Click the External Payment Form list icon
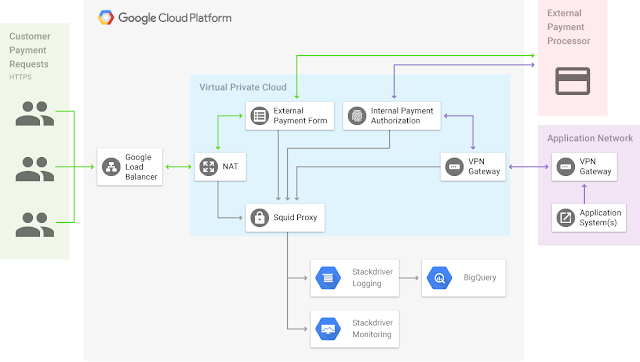The image size is (640, 362). (x=260, y=116)
